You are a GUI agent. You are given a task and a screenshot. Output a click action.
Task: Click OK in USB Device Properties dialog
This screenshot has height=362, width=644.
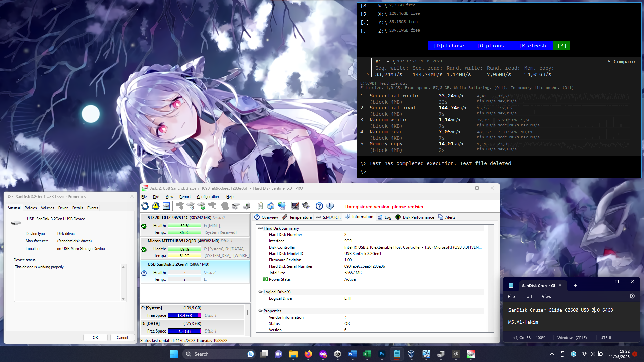[x=95, y=338]
